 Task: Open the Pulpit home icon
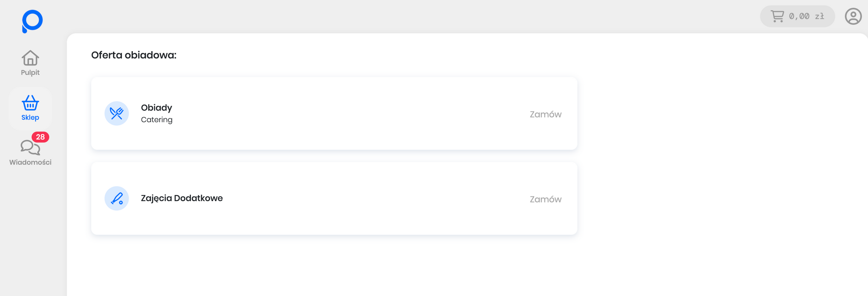coord(30,58)
